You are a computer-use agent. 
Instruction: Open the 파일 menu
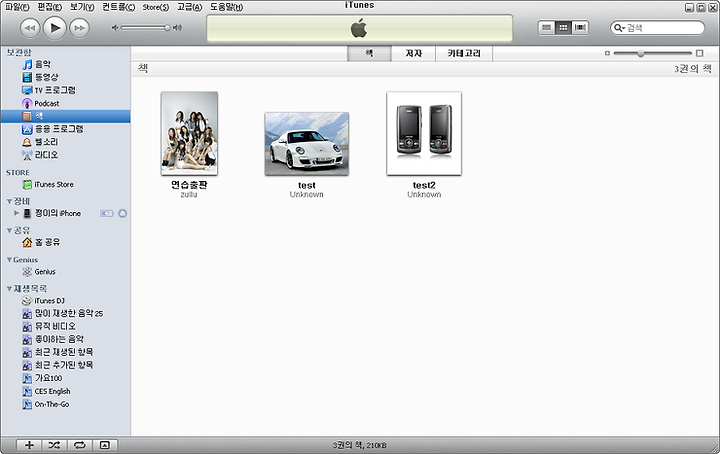(17, 7)
